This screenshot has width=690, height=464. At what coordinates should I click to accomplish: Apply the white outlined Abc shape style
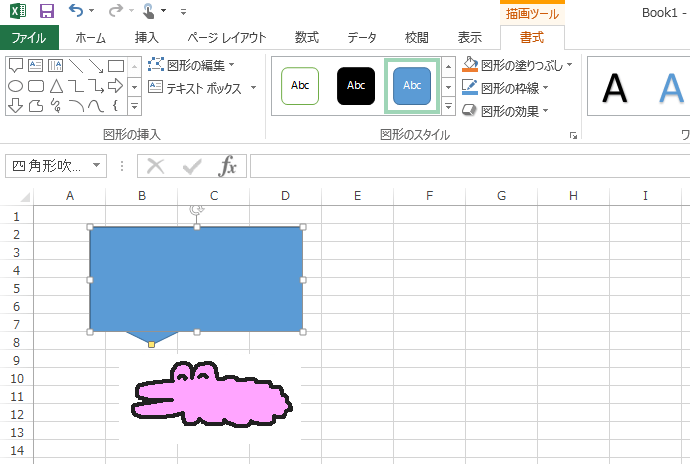click(300, 86)
